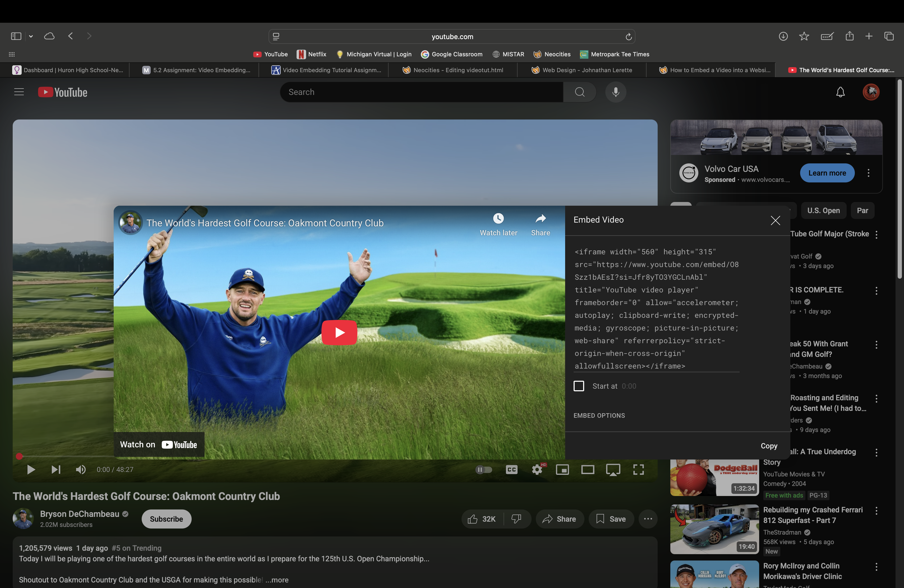Click the Share button below the video
Viewport: 904px width, 588px height.
click(x=560, y=519)
